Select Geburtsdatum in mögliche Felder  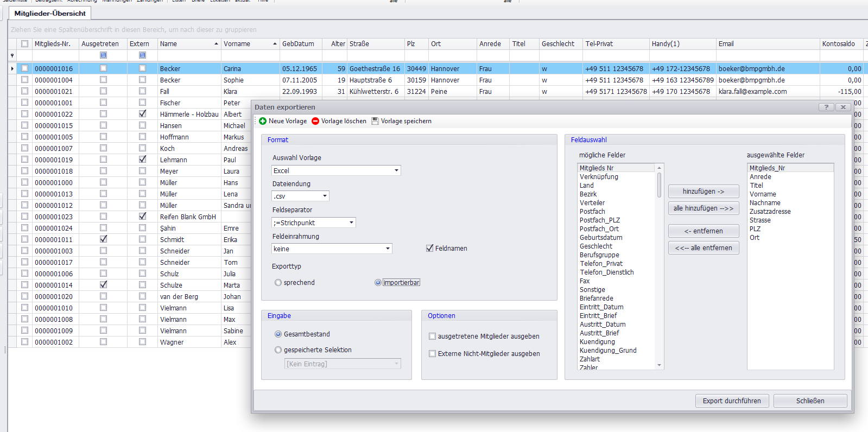pos(601,237)
